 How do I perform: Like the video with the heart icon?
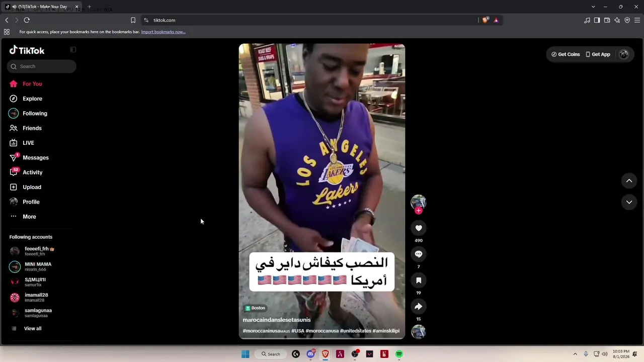coord(419,228)
